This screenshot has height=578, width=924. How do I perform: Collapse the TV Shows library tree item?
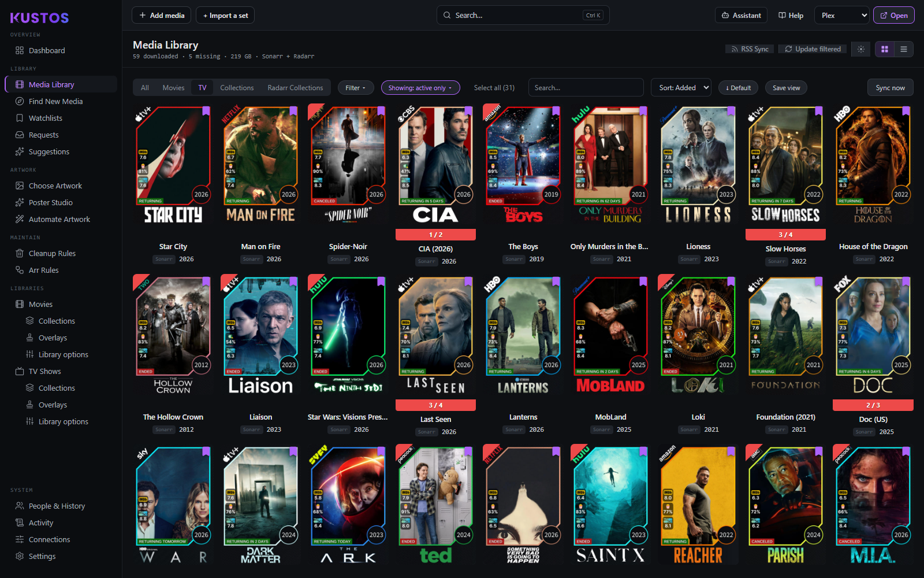44,371
